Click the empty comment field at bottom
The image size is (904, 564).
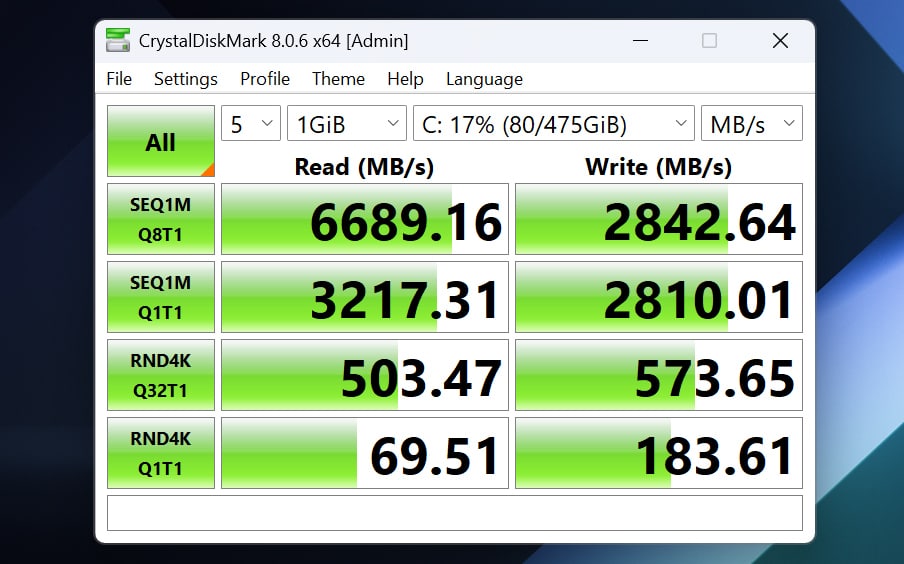[x=455, y=513]
